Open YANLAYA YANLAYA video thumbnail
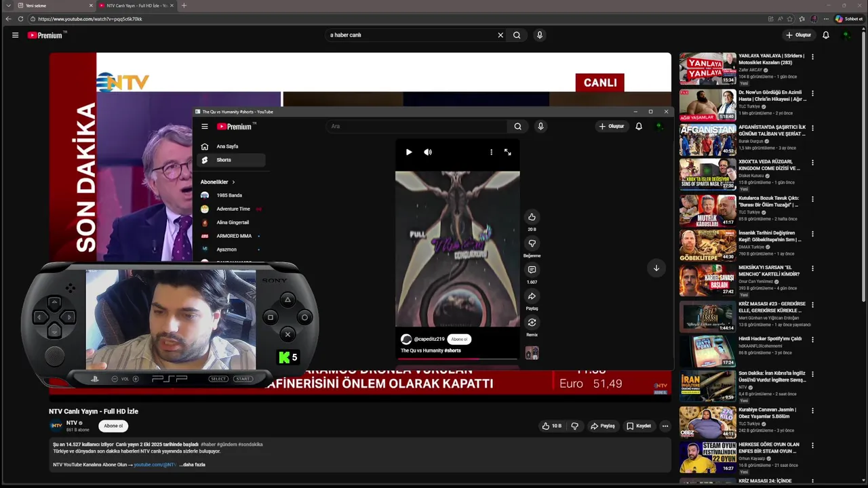 pos(707,68)
